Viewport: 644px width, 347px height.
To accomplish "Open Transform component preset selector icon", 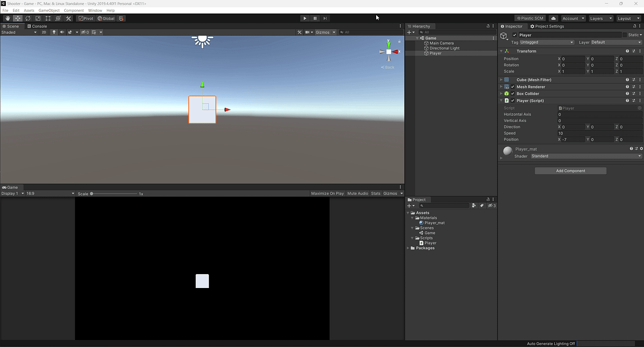I will 634,51.
